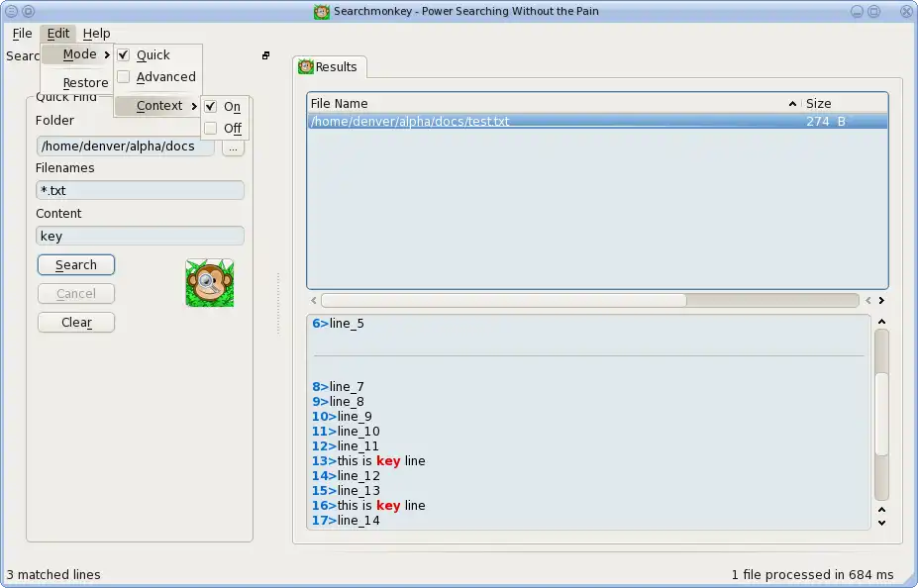
Task: Click the horizontal scrollbar right arrow
Action: tap(881, 300)
